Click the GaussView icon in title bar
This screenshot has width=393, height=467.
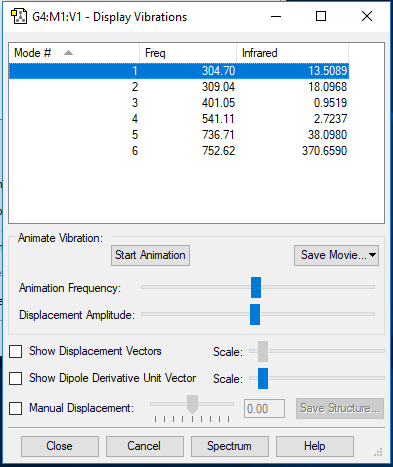tap(19, 17)
